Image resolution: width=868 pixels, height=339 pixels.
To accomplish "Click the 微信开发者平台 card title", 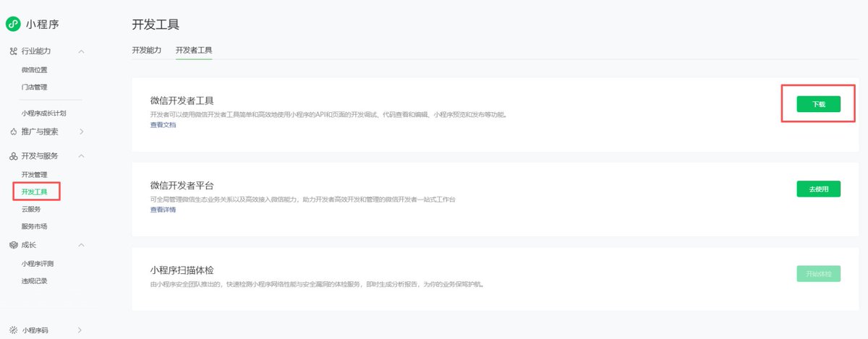I will 182,185.
